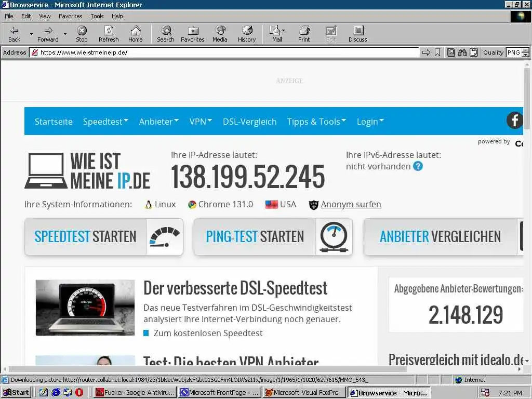Launch Internet Explorer from quick launch

(56, 392)
